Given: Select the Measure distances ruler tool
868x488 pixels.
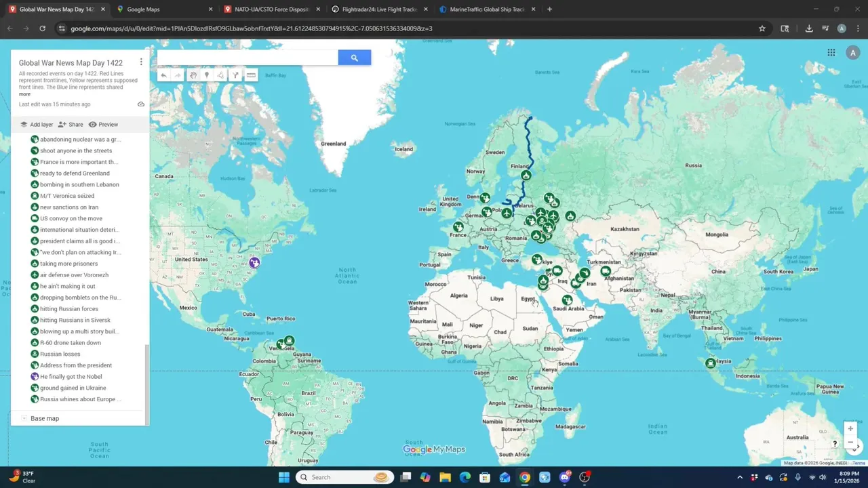Looking at the screenshot, I should click(251, 75).
